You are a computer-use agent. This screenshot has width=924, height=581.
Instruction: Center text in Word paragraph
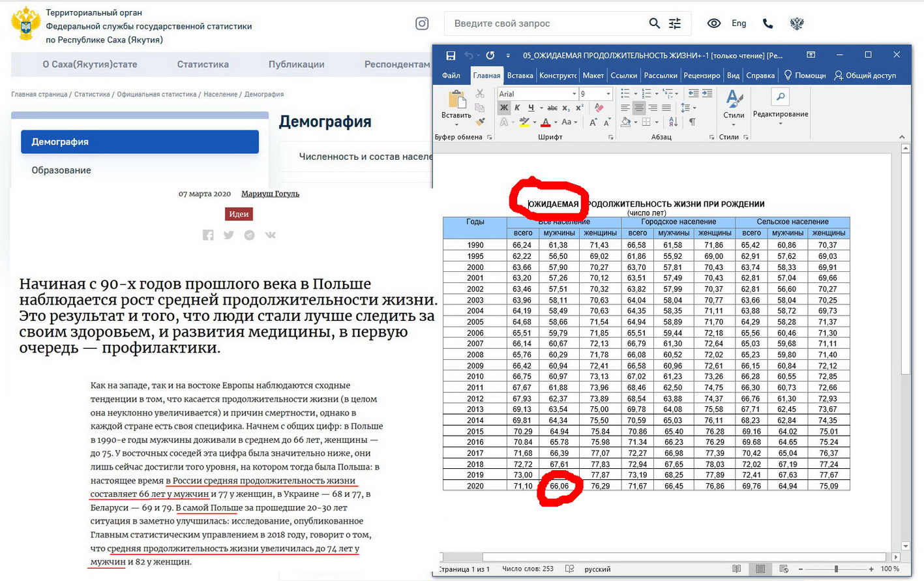coord(639,108)
